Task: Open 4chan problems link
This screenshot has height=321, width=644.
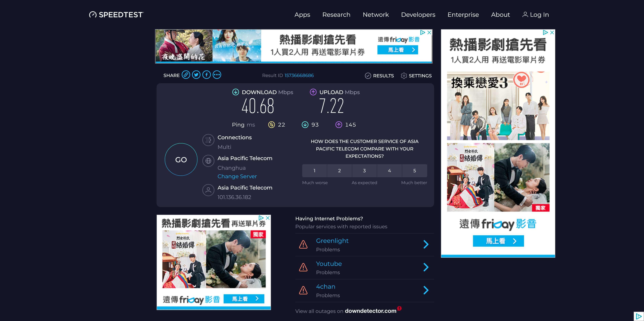Action: [325, 287]
